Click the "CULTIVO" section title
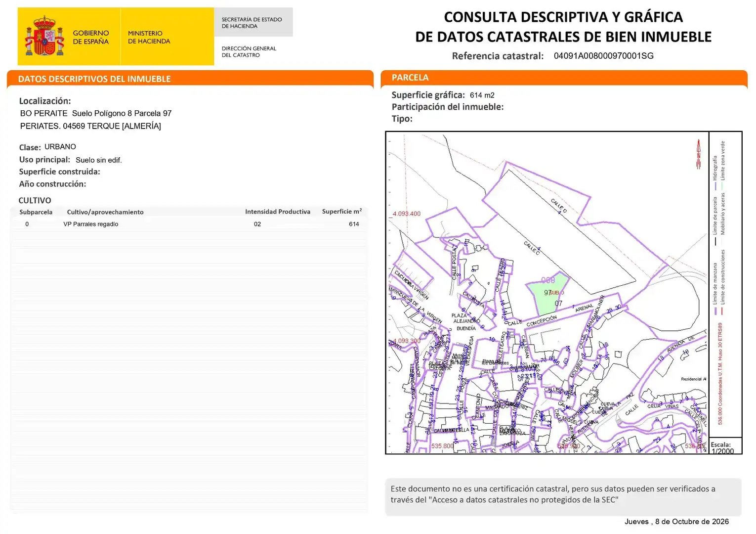This screenshot has height=534, width=756. [35, 200]
